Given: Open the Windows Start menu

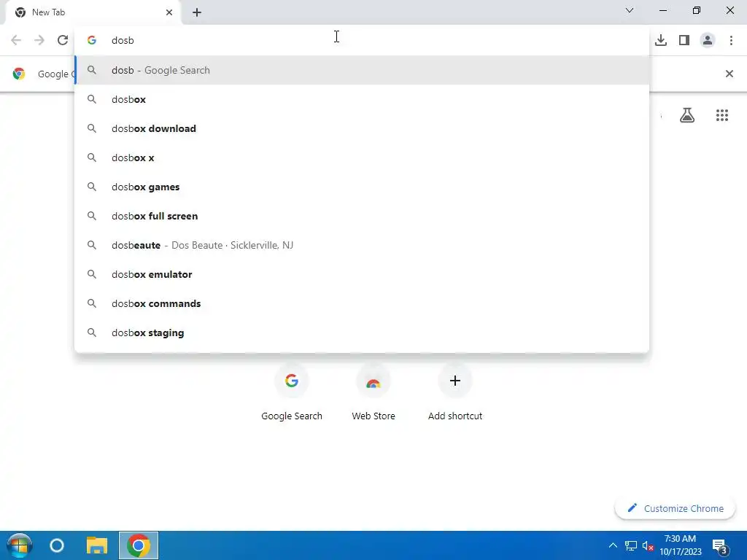Looking at the screenshot, I should tap(19, 545).
